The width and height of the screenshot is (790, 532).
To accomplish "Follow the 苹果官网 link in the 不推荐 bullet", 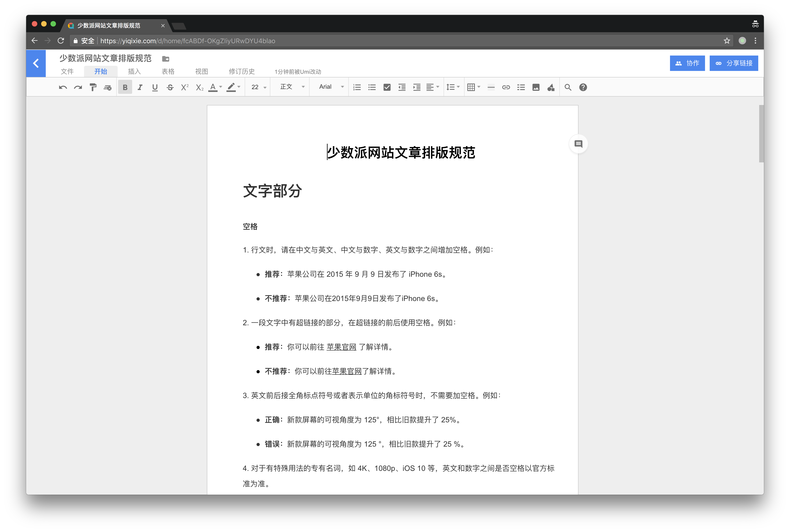I will [347, 371].
